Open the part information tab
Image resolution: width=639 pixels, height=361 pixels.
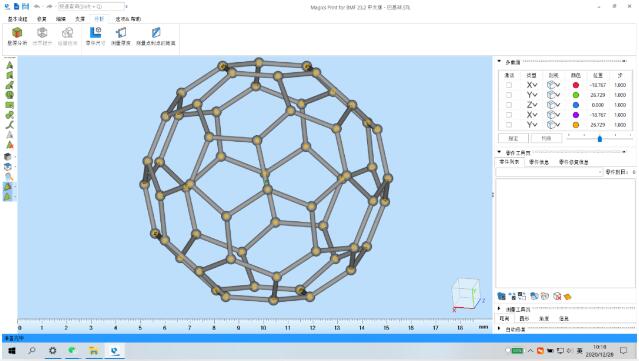click(538, 162)
